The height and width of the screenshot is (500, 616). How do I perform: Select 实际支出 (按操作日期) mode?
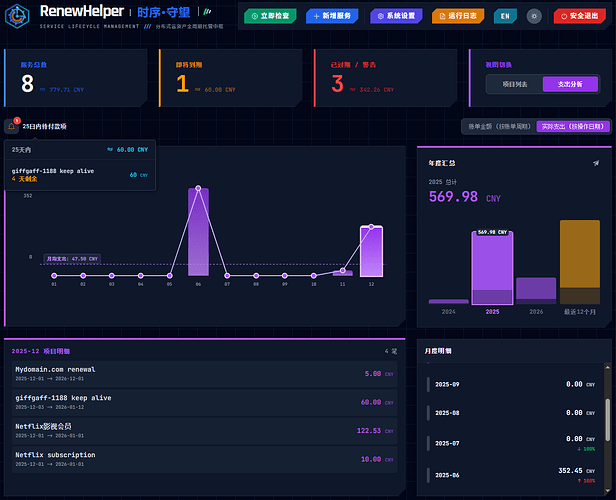[x=572, y=127]
